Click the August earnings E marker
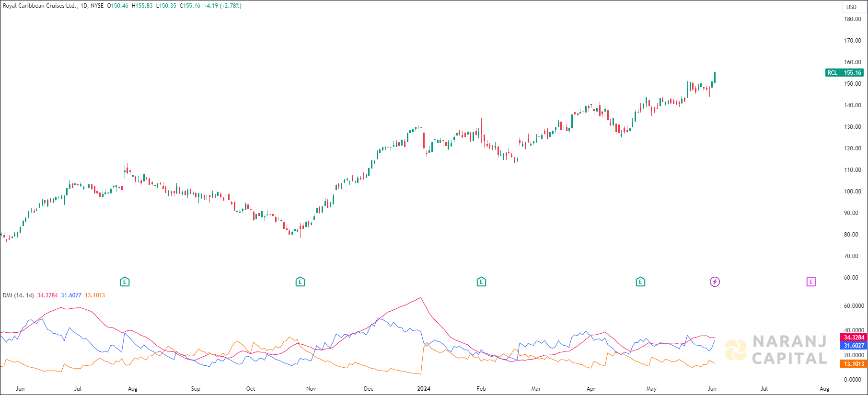The width and height of the screenshot is (868, 395). [x=125, y=282]
